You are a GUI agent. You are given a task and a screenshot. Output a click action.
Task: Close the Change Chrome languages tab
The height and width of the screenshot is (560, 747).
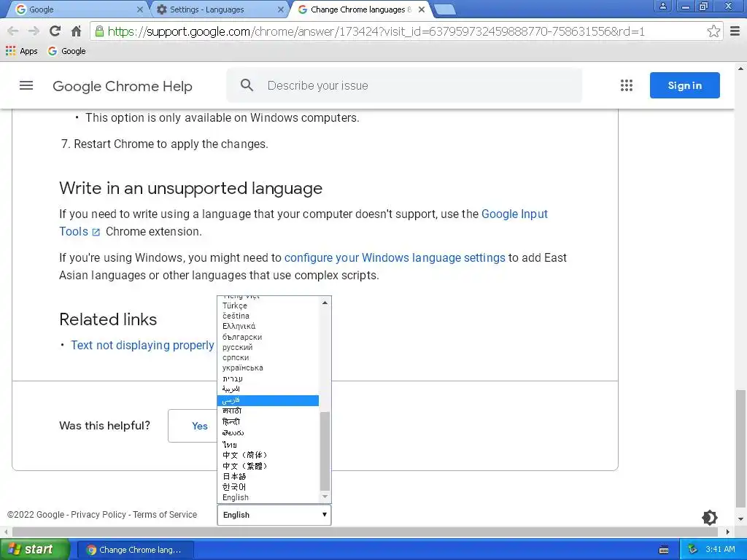pyautogui.click(x=421, y=9)
